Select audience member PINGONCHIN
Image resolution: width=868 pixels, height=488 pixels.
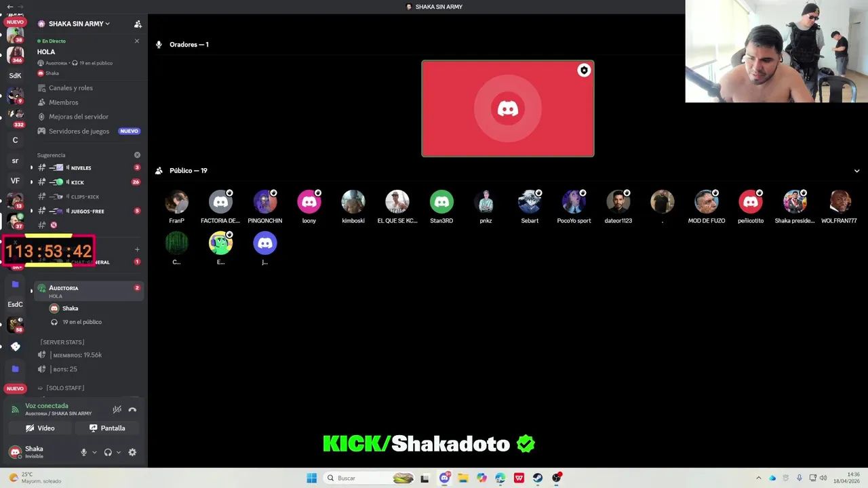pos(264,207)
